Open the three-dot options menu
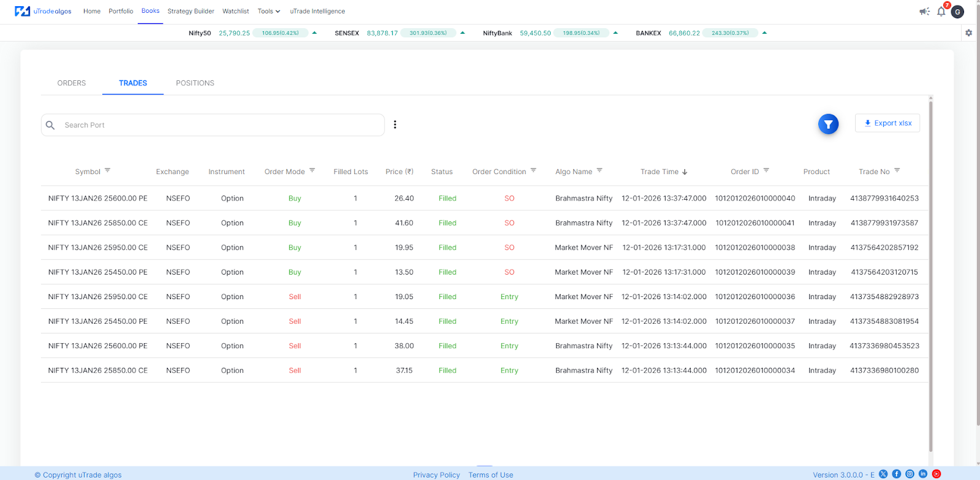The image size is (980, 480). pos(395,124)
